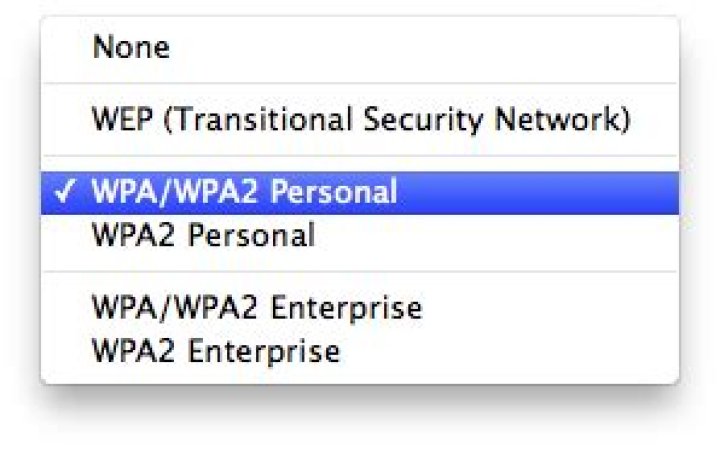
Task: Choose WPA/WPA2 Enterprise security
Action: pos(256,307)
